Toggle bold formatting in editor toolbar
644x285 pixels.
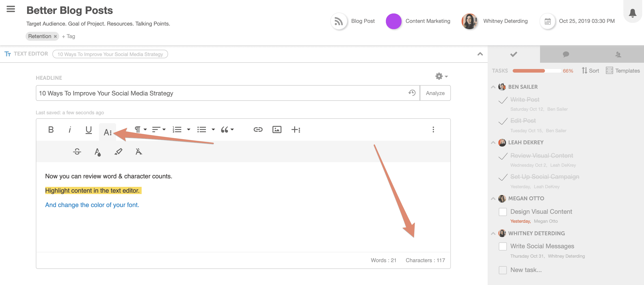[x=51, y=130]
